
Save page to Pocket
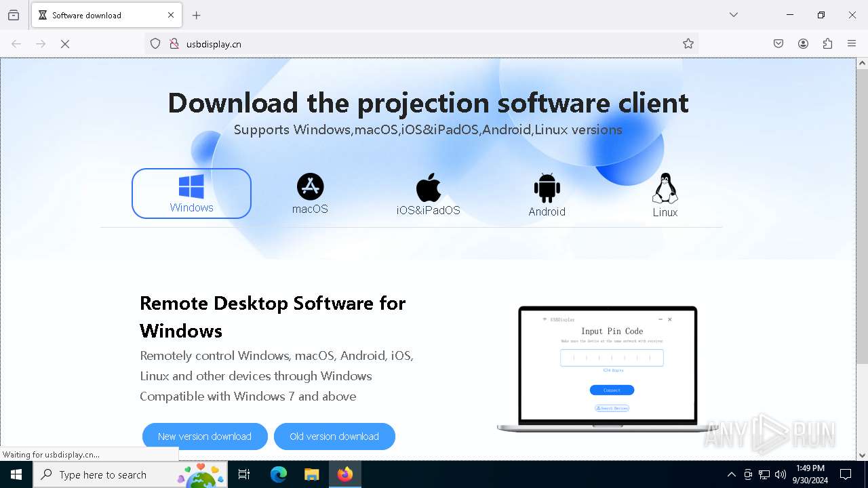click(x=778, y=43)
